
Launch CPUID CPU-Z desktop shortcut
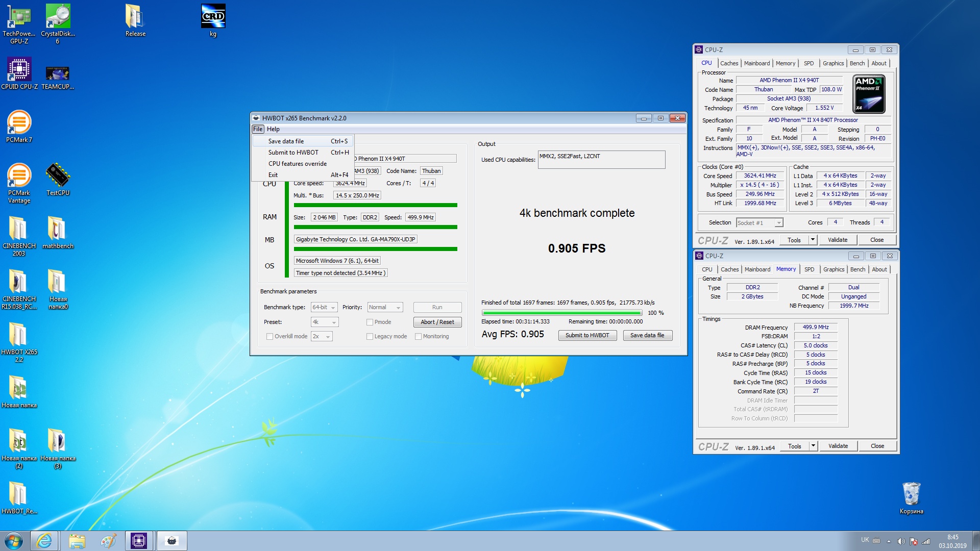(19, 73)
